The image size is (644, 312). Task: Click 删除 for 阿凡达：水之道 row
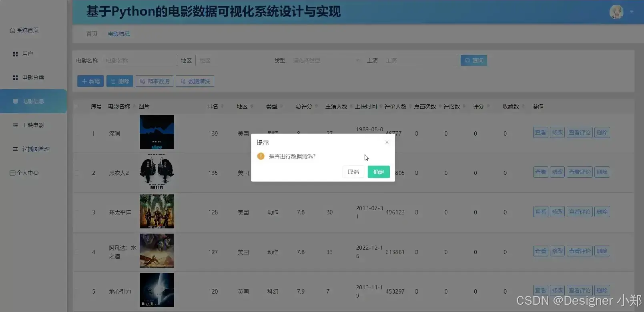602,251
